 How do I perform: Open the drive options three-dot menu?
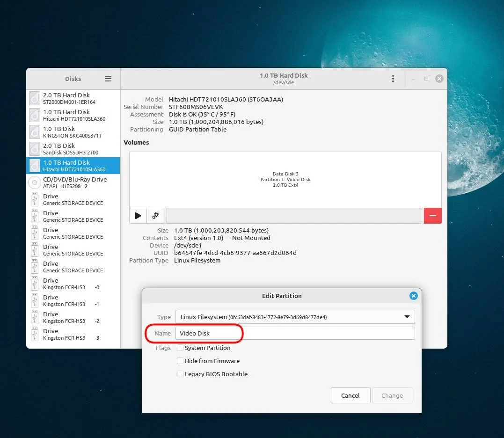click(x=393, y=79)
